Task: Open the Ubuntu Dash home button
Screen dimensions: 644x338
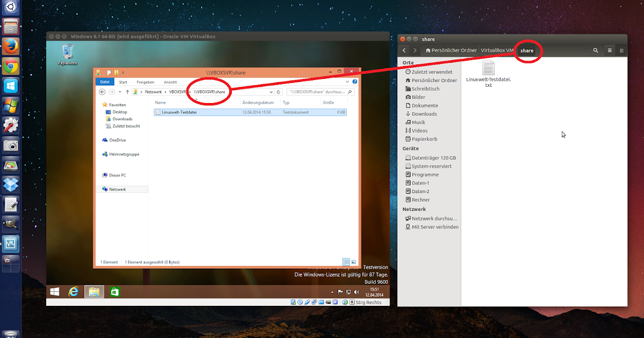Action: [11, 7]
